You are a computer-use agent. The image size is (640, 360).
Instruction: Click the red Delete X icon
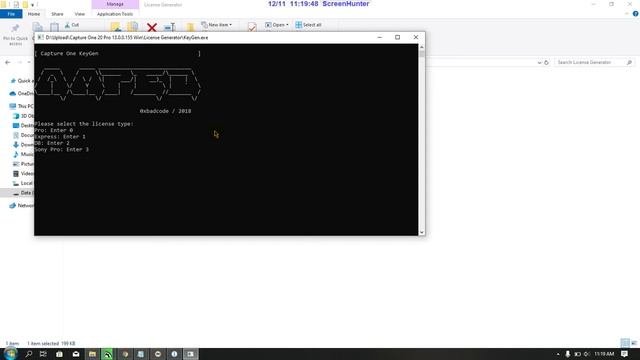coord(152,27)
